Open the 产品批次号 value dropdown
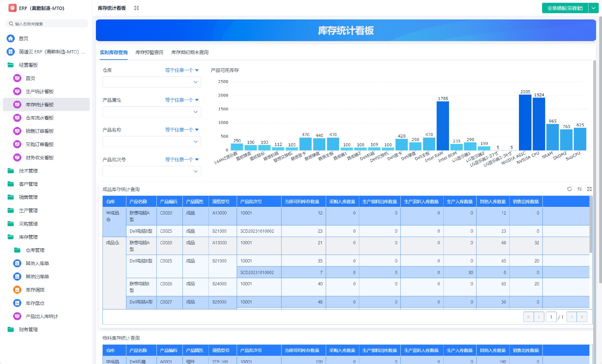This screenshot has width=602, height=364. click(x=152, y=171)
